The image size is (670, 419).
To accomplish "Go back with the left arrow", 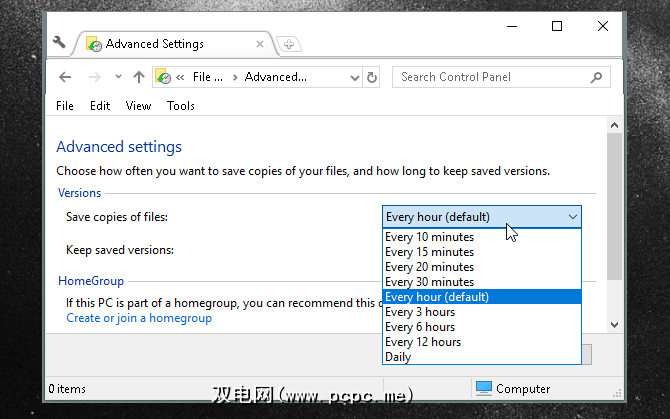I will (66, 77).
